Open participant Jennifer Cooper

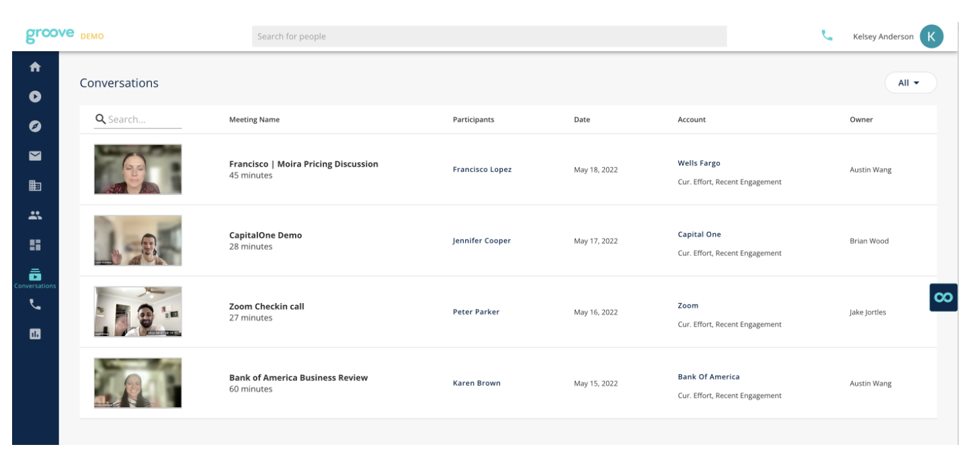[x=481, y=241]
